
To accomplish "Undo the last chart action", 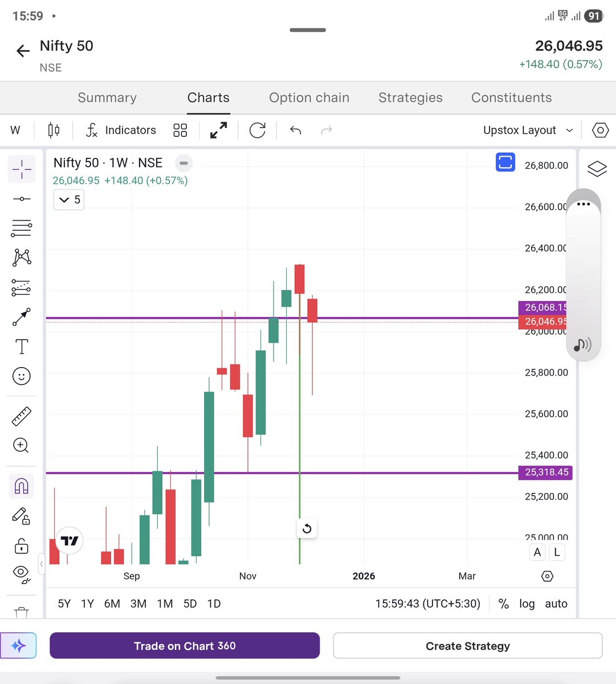I will [x=295, y=130].
